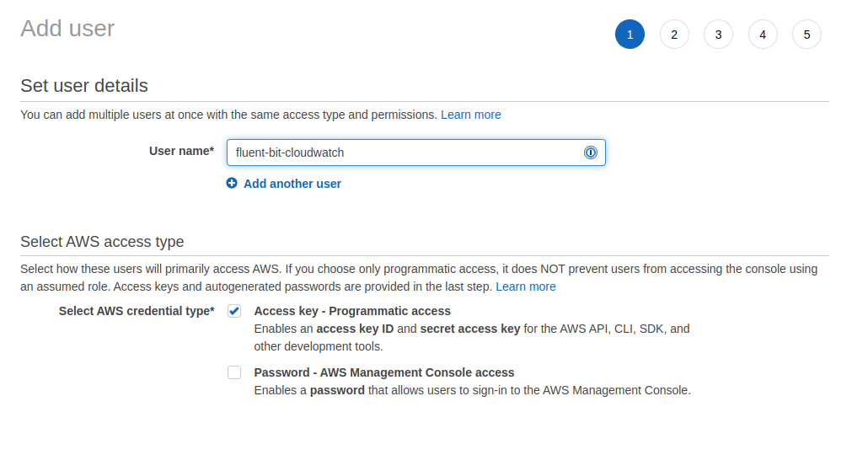The image size is (868, 455).
Task: Enable Password - AWS Management Console access checkbox
Action: pyautogui.click(x=234, y=372)
